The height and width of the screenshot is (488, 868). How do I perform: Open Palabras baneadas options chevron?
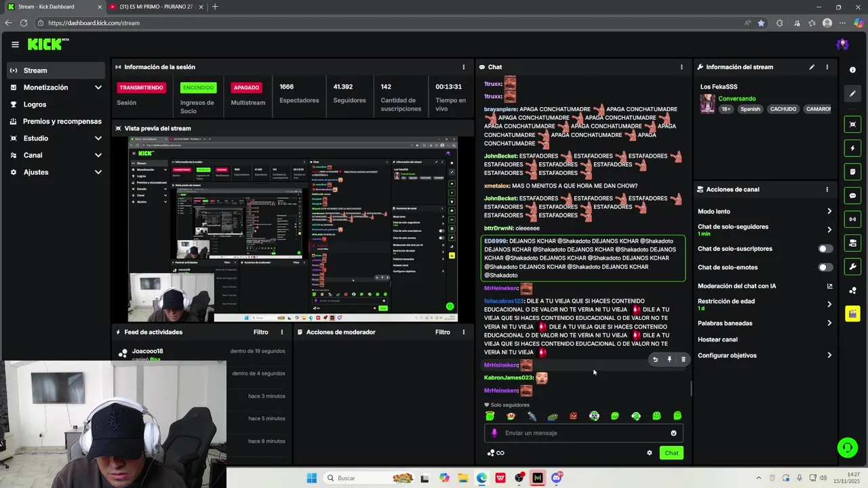829,323
